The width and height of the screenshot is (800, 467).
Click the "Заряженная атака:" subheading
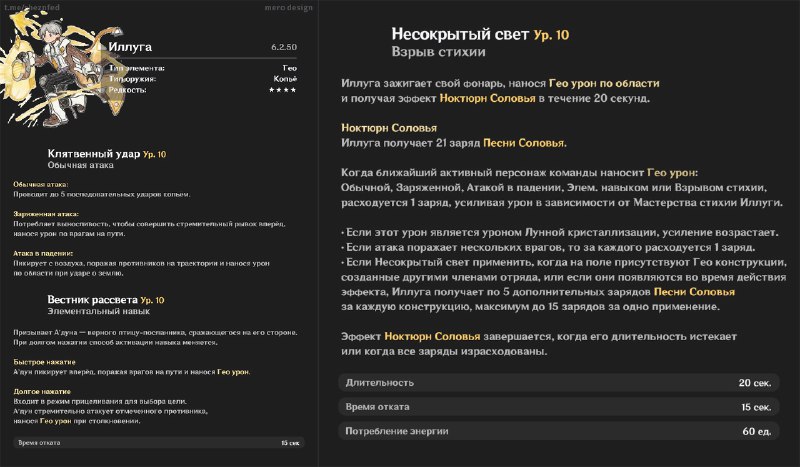pyautogui.click(x=46, y=214)
